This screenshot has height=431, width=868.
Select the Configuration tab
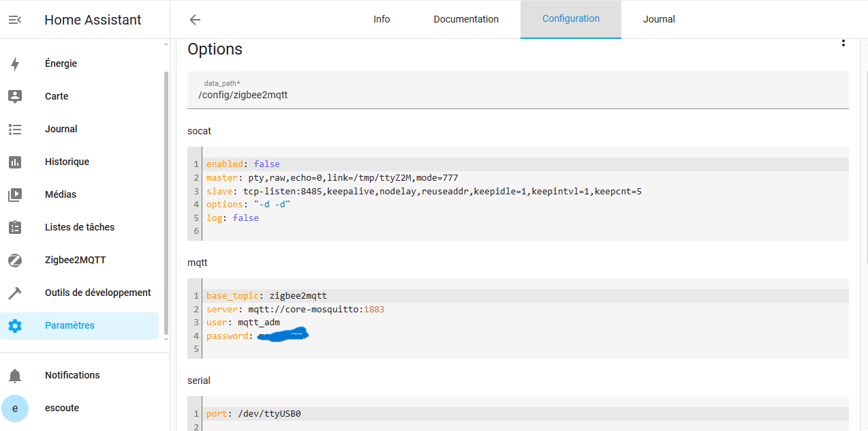(x=571, y=19)
